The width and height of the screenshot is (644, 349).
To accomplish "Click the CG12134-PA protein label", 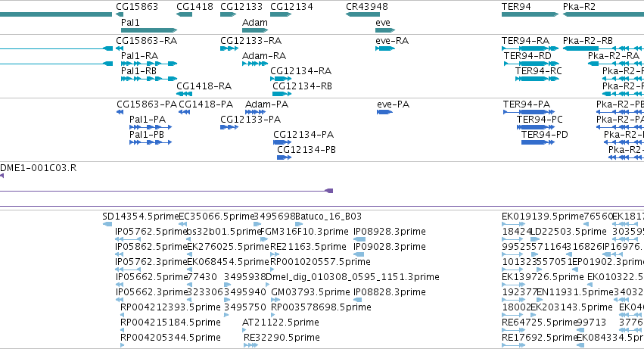I will point(303,135).
